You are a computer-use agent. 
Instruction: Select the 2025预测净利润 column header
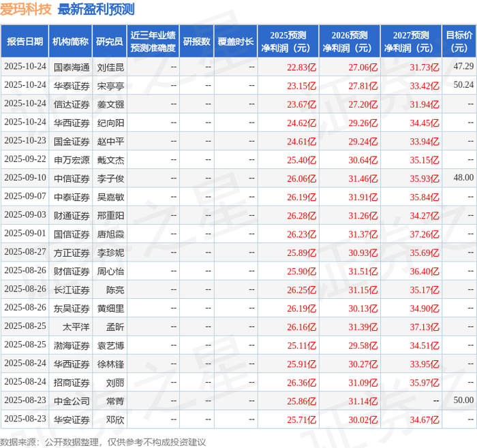(288, 42)
